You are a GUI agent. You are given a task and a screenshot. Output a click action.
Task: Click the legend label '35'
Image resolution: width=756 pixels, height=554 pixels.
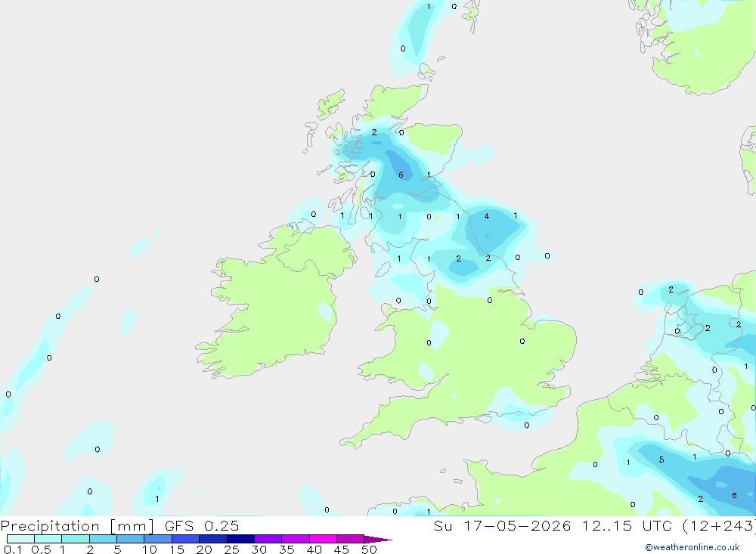287,549
